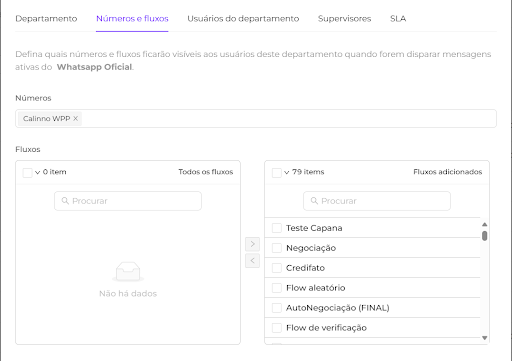
Task: Click the Procurar field in Fluxos adicionados
Action: pos(377,201)
